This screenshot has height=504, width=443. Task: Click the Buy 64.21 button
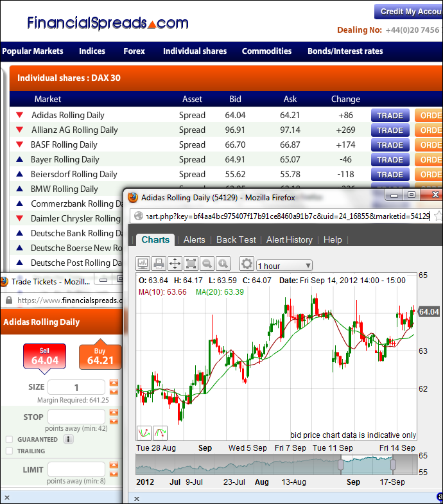coord(100,356)
